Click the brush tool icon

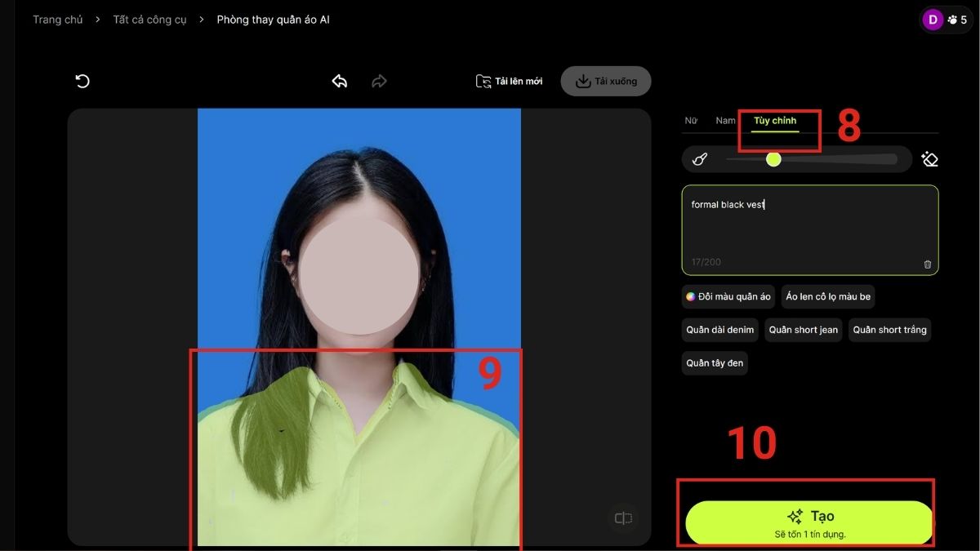point(700,159)
